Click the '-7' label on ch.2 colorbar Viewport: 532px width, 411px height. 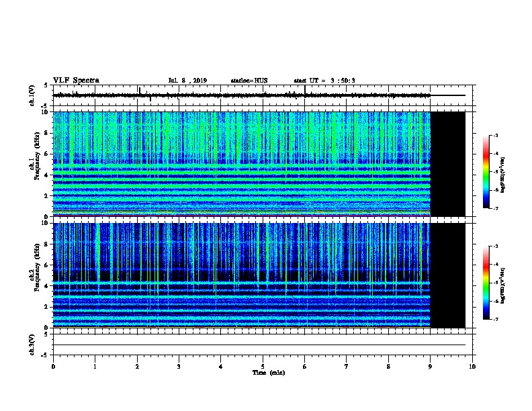496,319
